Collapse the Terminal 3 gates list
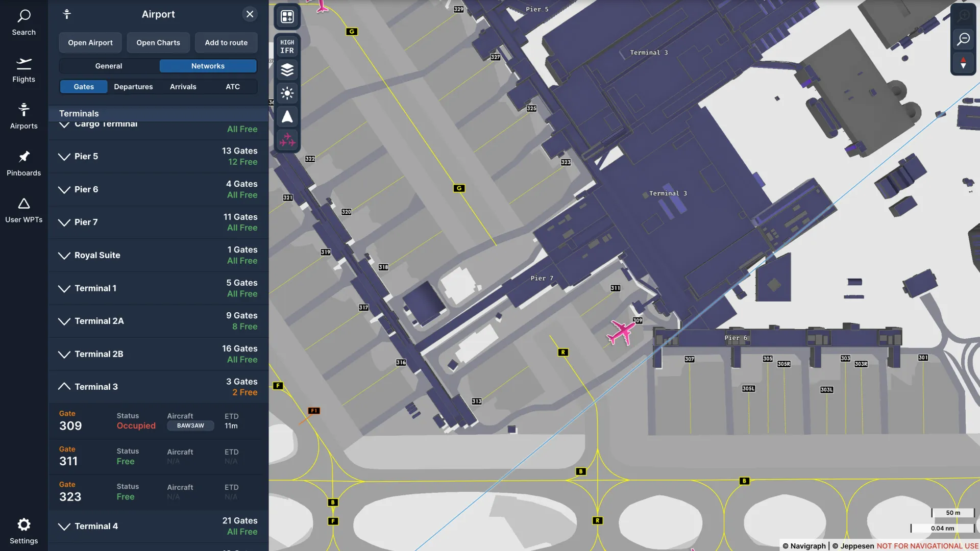 point(158,387)
